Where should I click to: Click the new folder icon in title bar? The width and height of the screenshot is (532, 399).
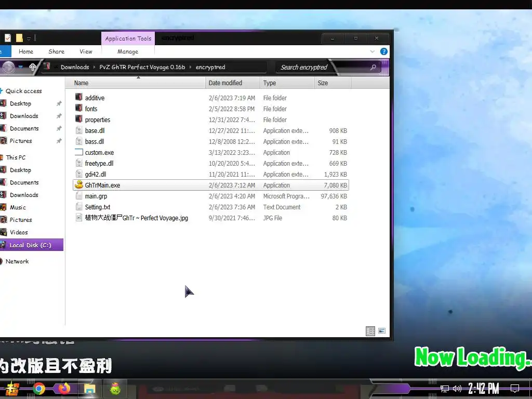[x=19, y=38]
